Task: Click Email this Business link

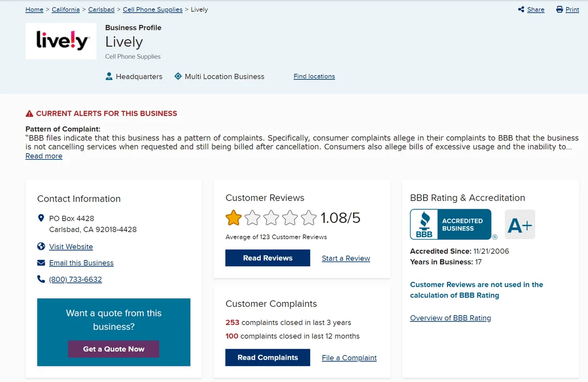Action: (x=81, y=263)
